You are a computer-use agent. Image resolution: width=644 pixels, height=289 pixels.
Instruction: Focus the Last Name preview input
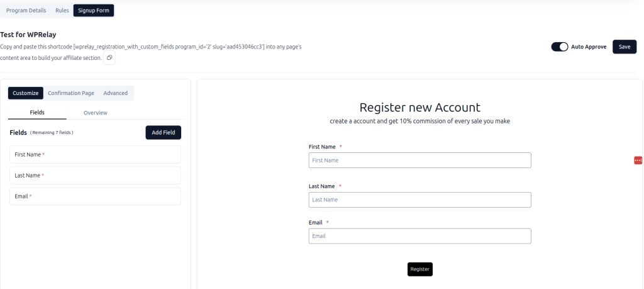(419, 200)
